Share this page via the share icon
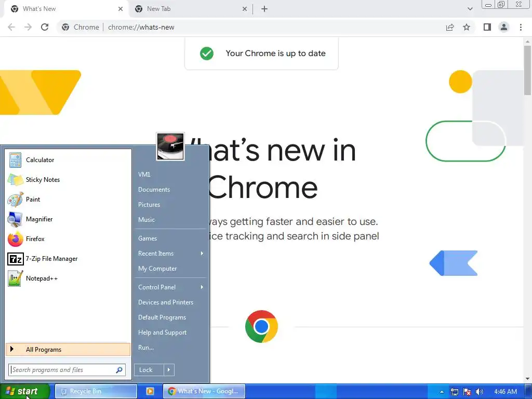Image resolution: width=532 pixels, height=399 pixels. (450, 27)
